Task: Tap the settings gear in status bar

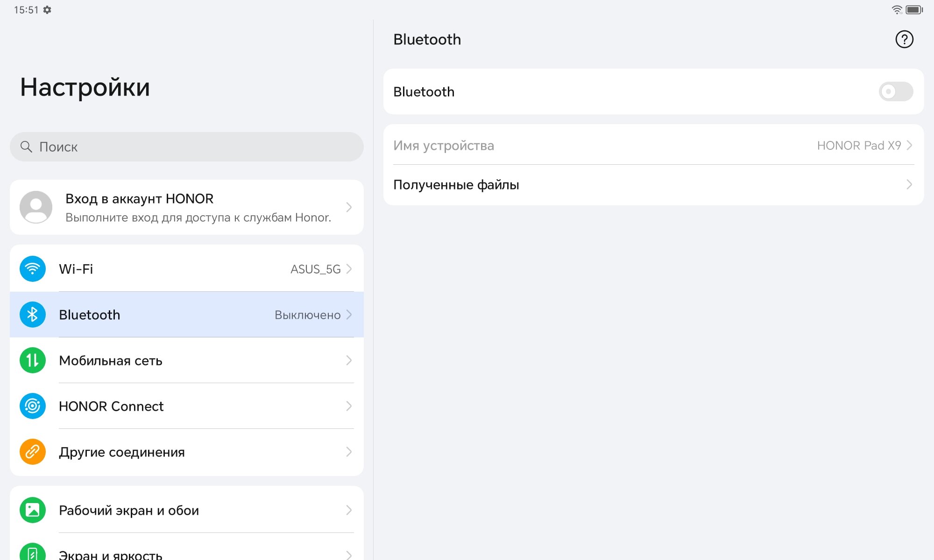Action: [47, 10]
